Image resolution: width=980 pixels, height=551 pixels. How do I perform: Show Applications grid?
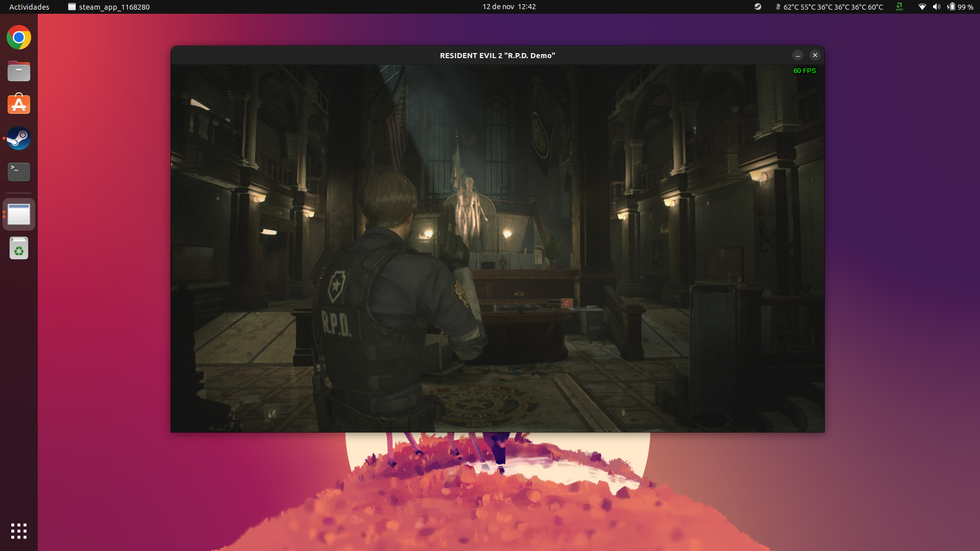[x=19, y=531]
